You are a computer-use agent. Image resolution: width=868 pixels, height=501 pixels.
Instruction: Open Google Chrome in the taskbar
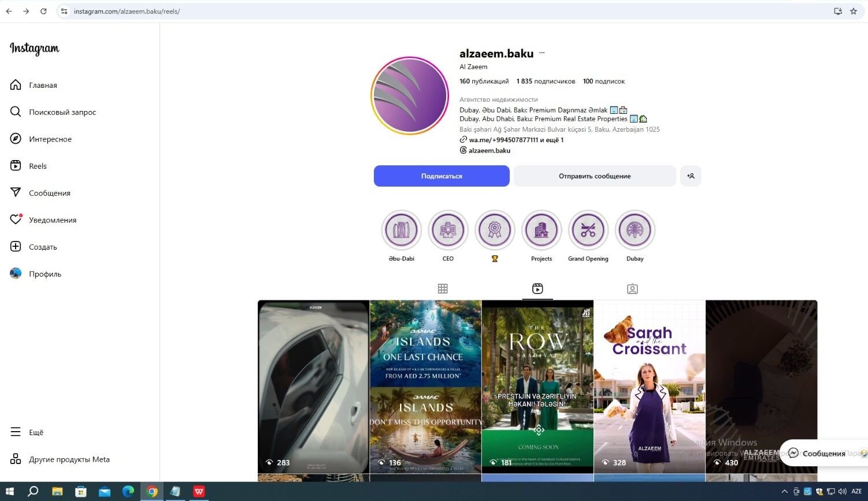[152, 491]
